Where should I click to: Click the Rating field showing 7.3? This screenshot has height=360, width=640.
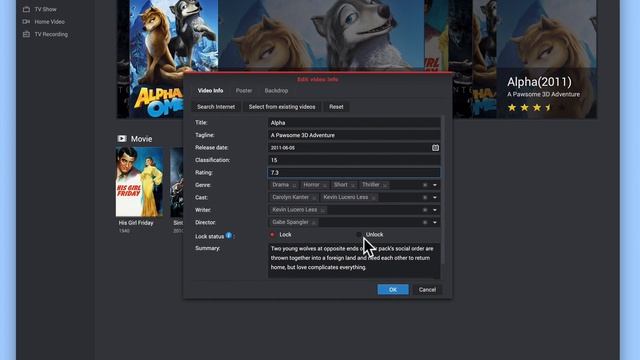click(354, 173)
